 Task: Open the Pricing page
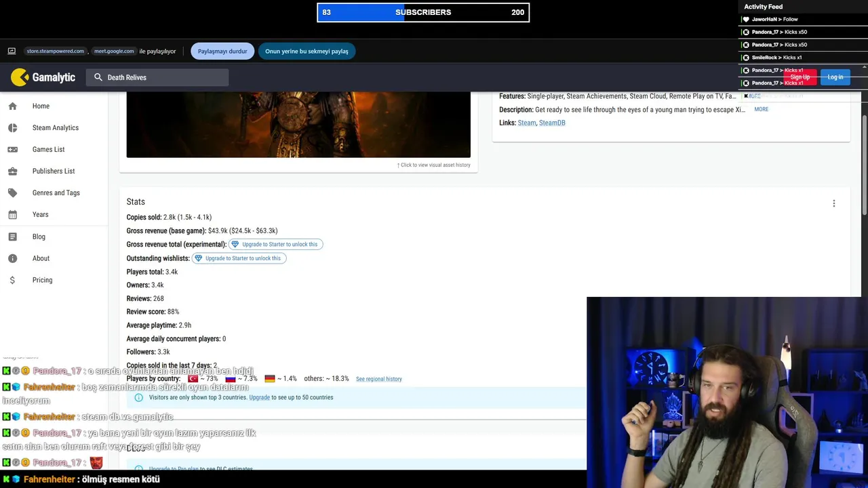pyautogui.click(x=42, y=280)
